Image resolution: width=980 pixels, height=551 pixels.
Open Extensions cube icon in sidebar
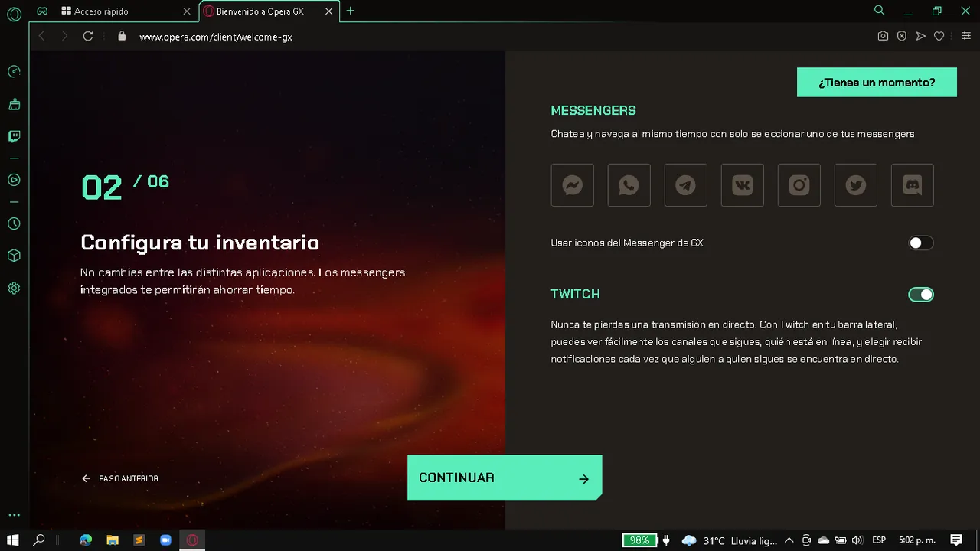pyautogui.click(x=14, y=256)
